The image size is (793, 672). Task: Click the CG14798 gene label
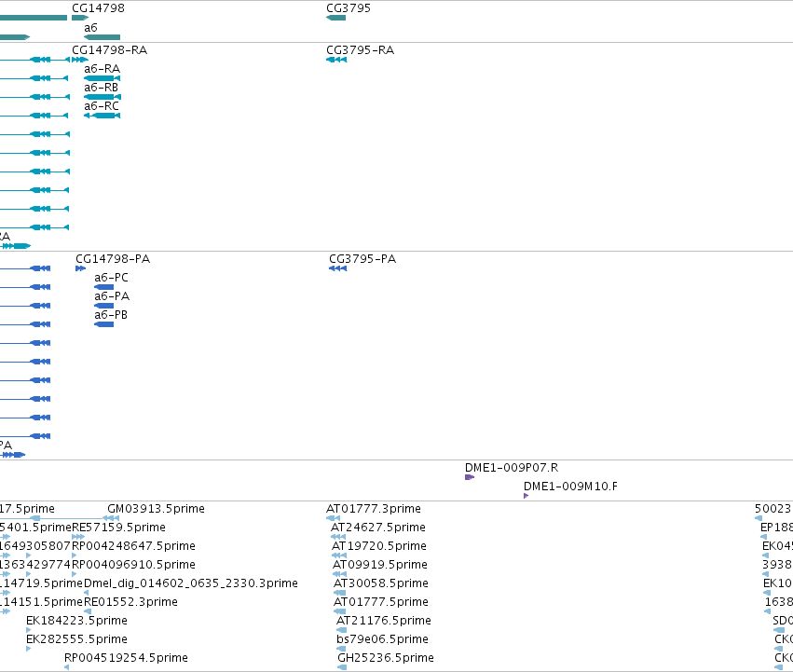tap(98, 8)
